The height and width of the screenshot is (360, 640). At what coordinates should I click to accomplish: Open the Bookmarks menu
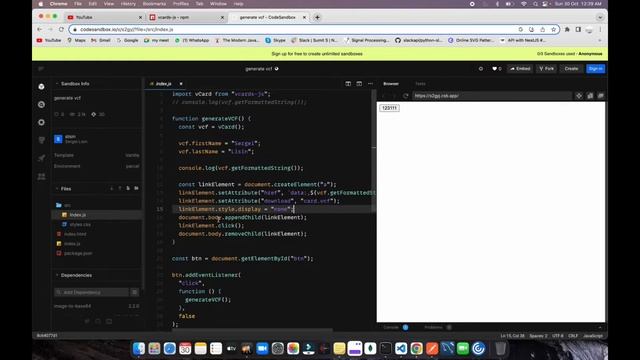154,4
